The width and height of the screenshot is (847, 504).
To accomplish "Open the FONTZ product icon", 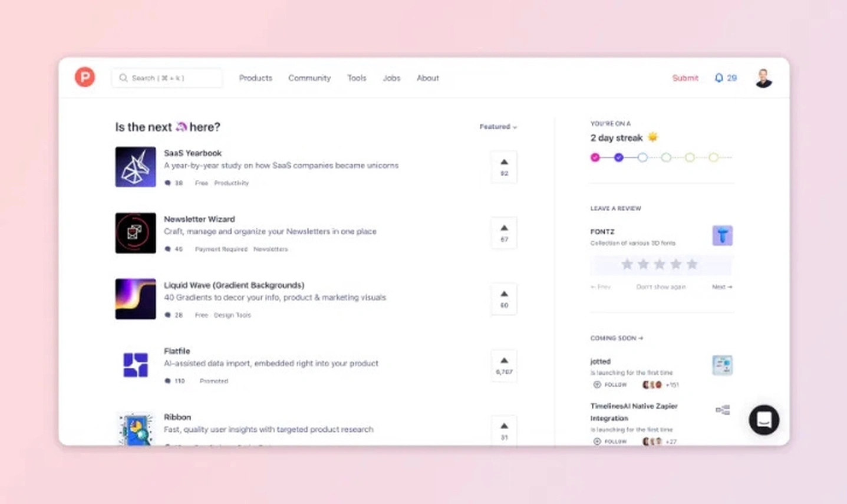I will [x=722, y=235].
